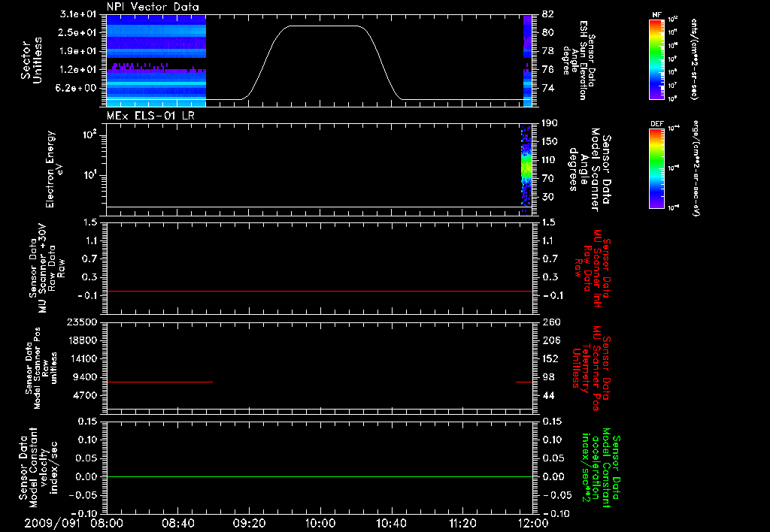
Task: Select the "NF" color bar label
Action: (x=656, y=15)
